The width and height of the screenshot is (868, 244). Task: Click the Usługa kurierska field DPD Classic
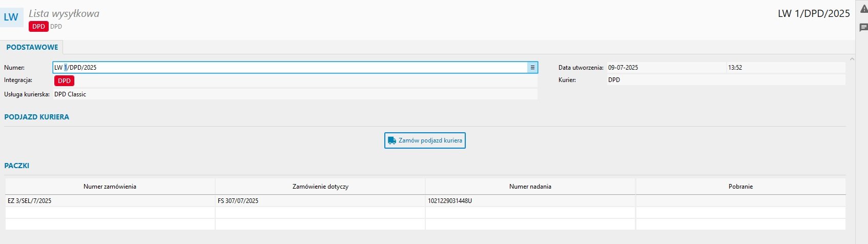(x=295, y=94)
